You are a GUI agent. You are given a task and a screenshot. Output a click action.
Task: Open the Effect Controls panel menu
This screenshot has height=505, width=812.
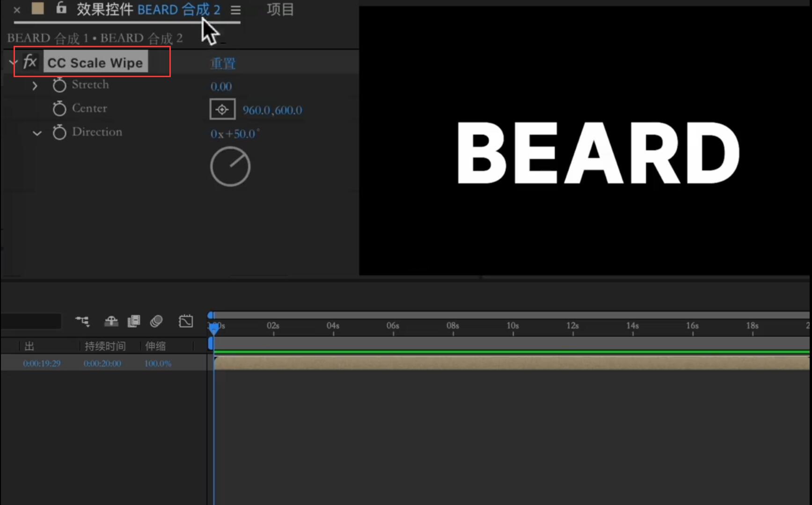tap(235, 10)
